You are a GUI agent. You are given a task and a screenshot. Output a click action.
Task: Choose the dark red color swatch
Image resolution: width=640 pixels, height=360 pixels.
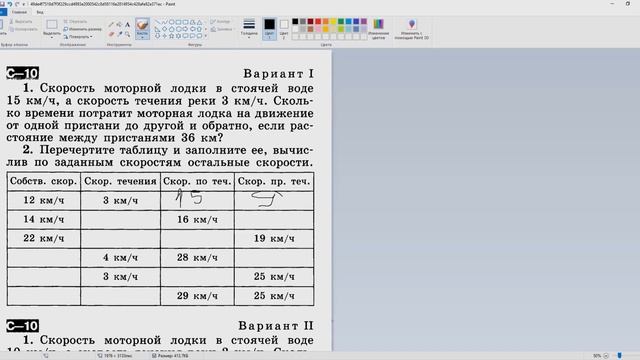click(310, 22)
